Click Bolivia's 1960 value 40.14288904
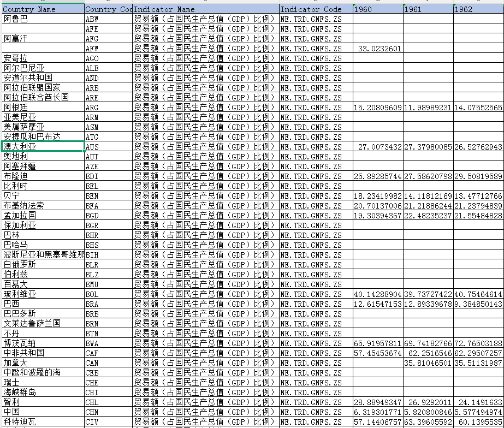Screen dimensions: 504x428 378,294
